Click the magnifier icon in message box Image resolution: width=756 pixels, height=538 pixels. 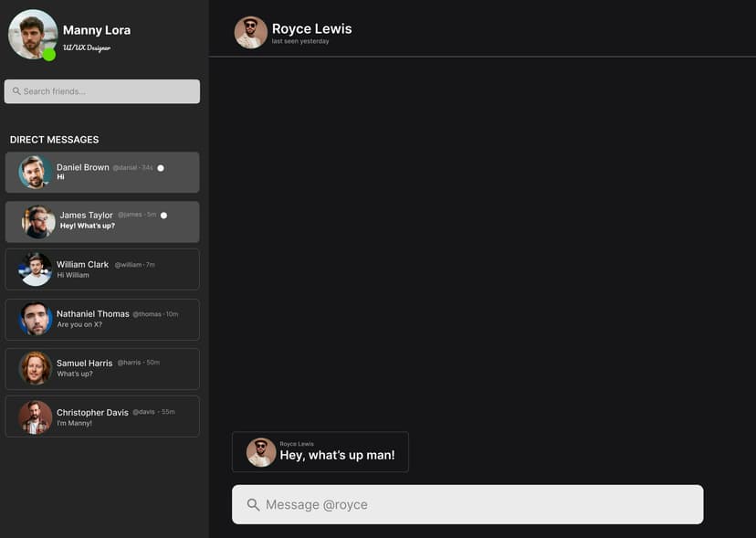pyautogui.click(x=253, y=505)
